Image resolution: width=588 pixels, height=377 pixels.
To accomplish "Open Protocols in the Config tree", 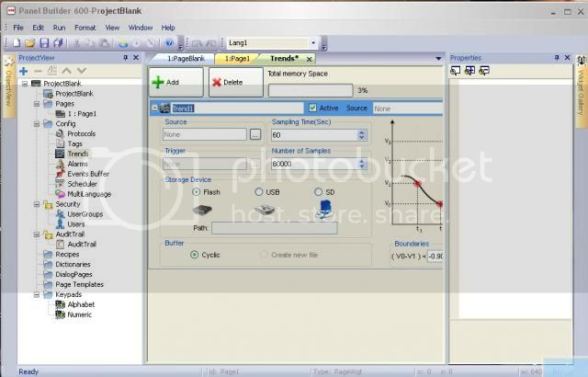I will (x=82, y=134).
